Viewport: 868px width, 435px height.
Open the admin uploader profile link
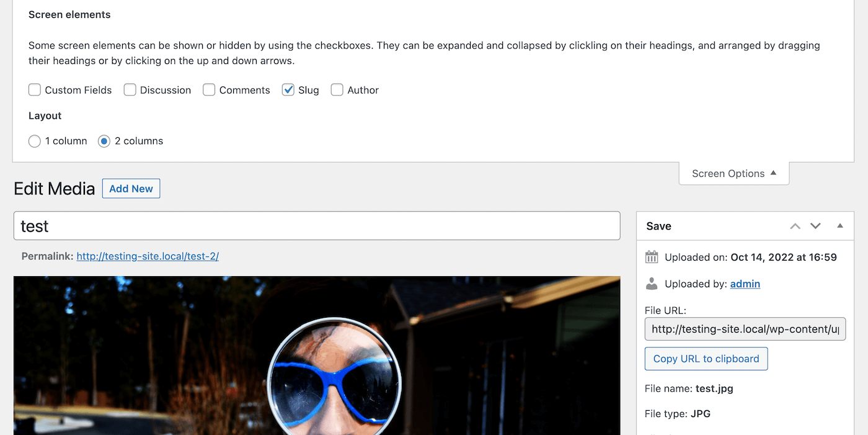745,284
